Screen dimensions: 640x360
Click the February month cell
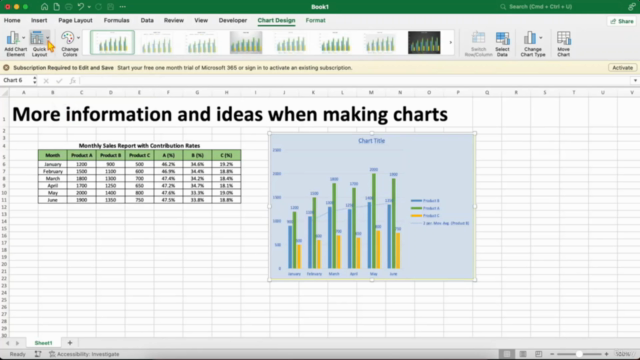[53, 171]
